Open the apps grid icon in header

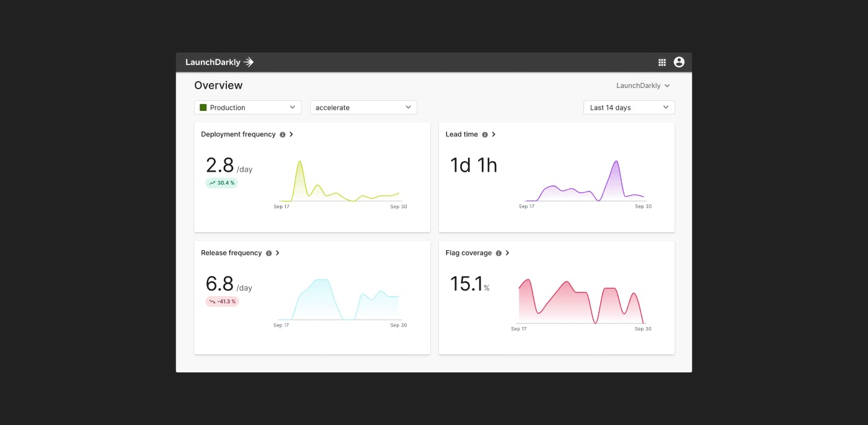tap(662, 62)
